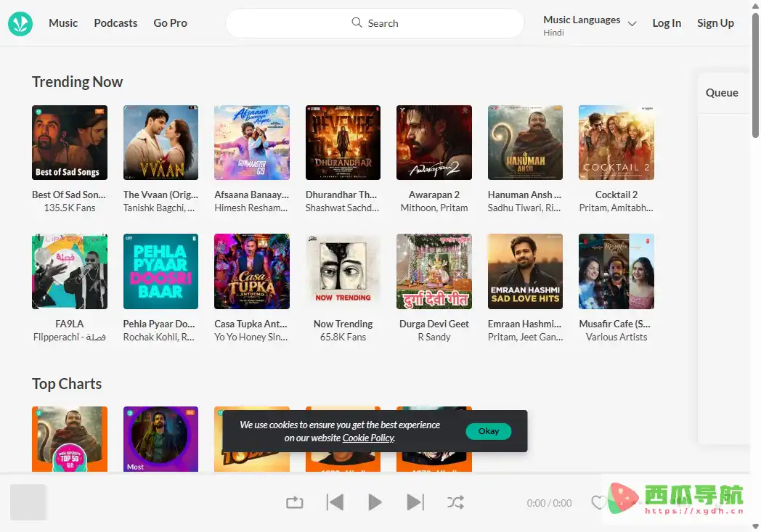Open the Queue panel tab
Image resolution: width=761 pixels, height=532 pixels.
(x=722, y=93)
